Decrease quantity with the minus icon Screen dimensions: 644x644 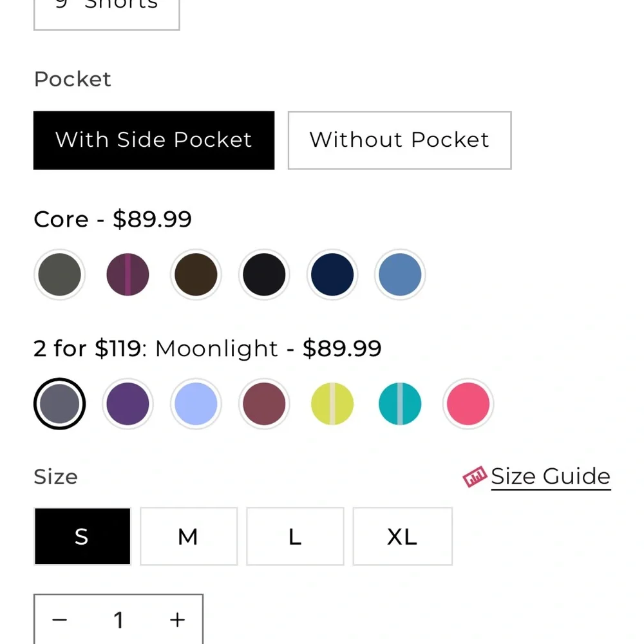(x=59, y=620)
